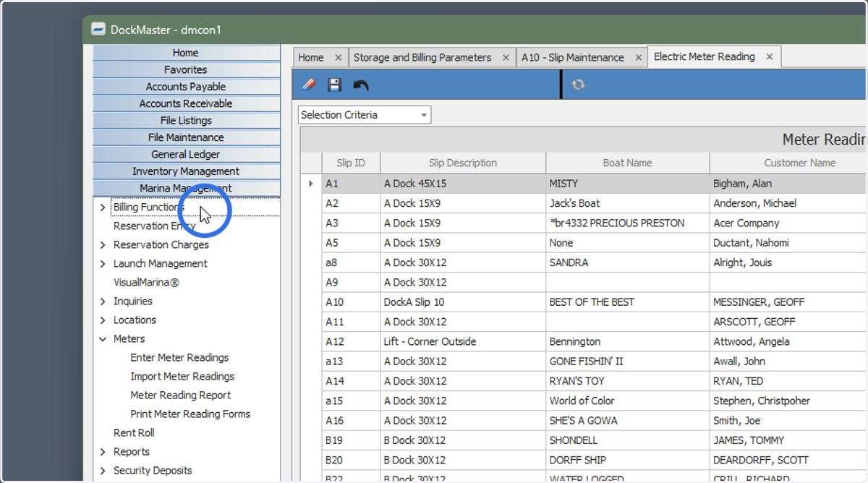Expand the Reports tree node

click(x=103, y=452)
